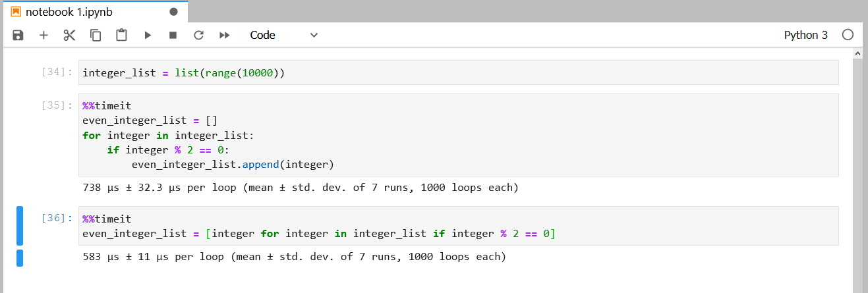Collapse cell 36 output using blue bar

(x=20, y=257)
